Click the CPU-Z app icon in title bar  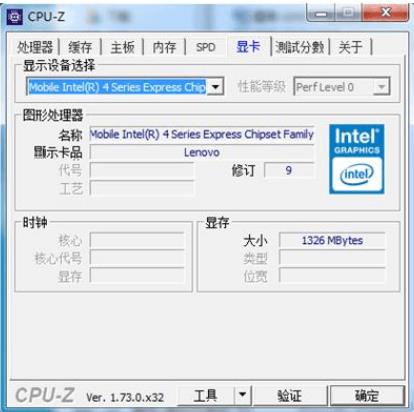(x=15, y=17)
